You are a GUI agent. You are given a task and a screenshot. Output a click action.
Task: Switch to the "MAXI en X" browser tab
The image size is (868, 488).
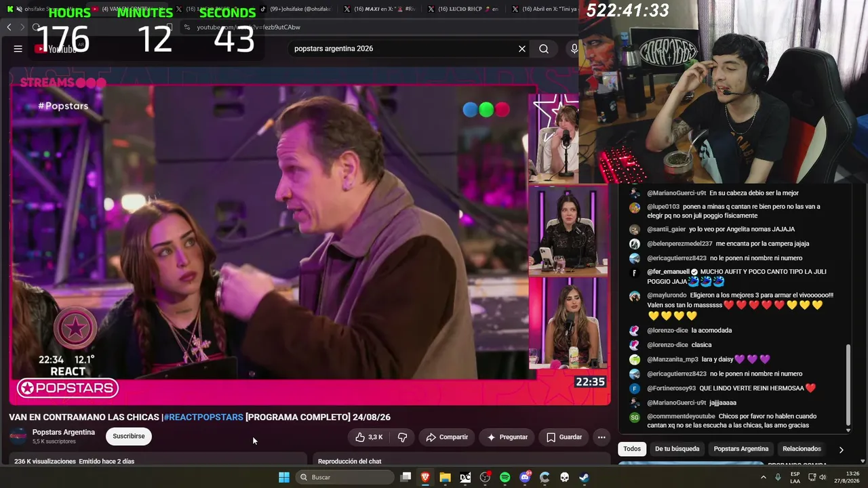[380, 9]
